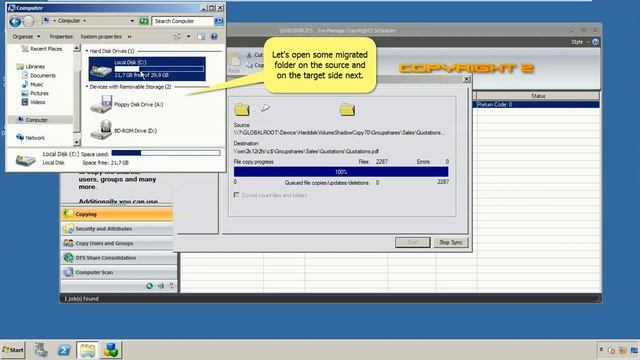Open the Help icon in Explorer toolbar
The height and width of the screenshot is (360, 640).
(x=214, y=37)
